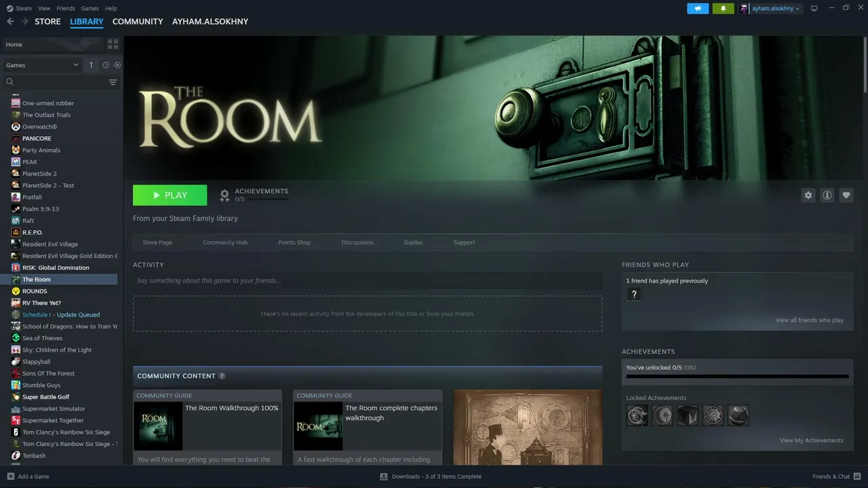Expand the Games collection dropdown

click(42, 65)
